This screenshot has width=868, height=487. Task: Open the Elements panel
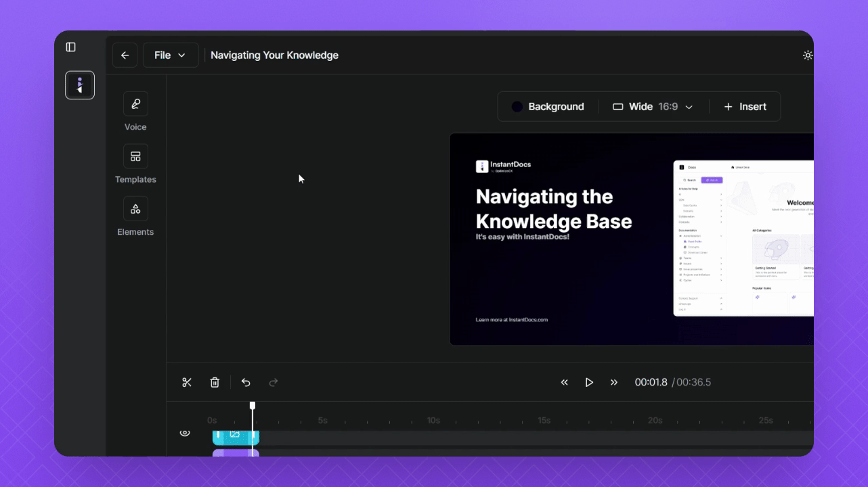135,209
